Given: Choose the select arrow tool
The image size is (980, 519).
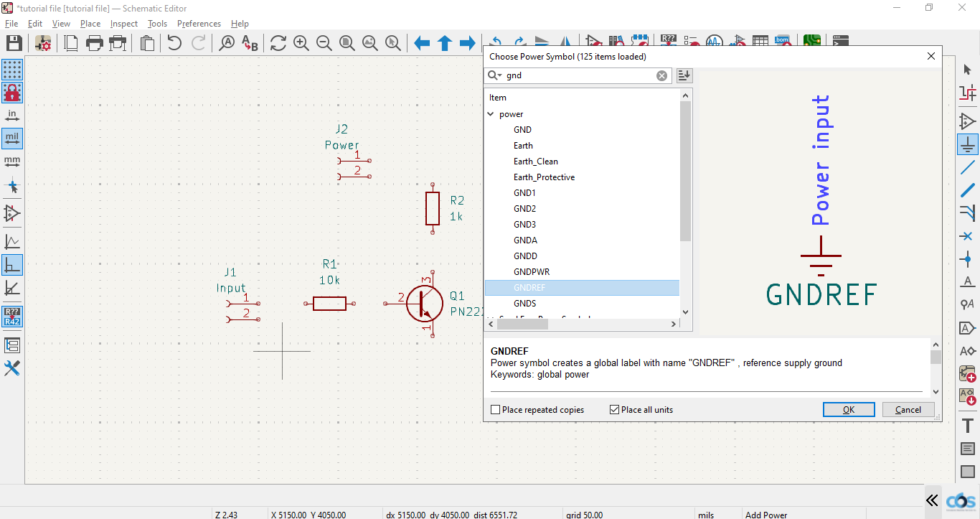Looking at the screenshot, I should (x=968, y=70).
